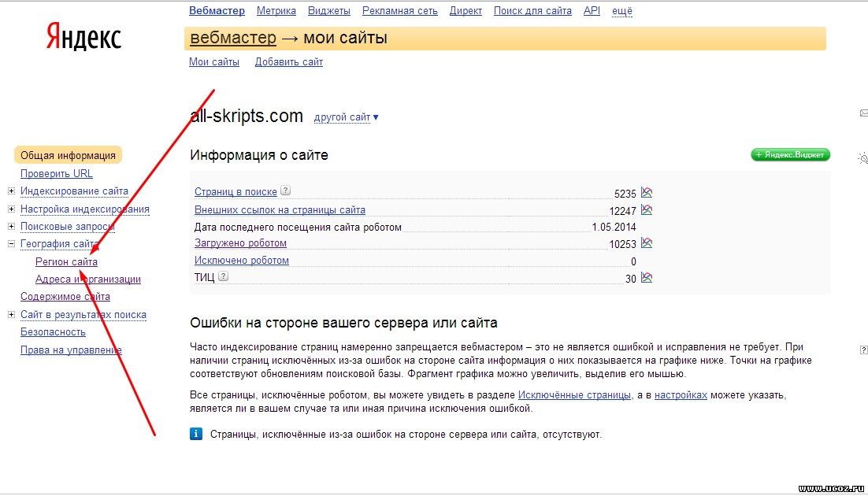Image resolution: width=868 pixels, height=496 pixels.
Task: Click value 12247 for external links
Action: (x=623, y=211)
